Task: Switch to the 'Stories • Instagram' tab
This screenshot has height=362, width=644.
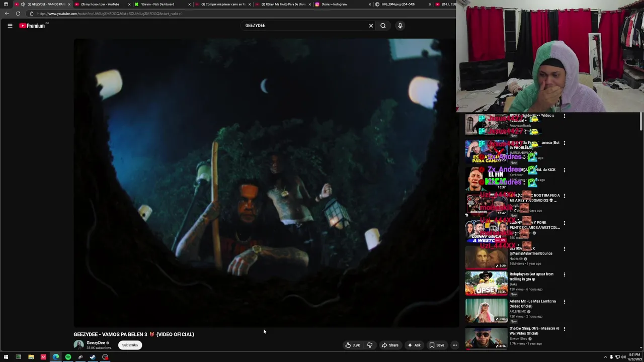Action: tap(342, 4)
